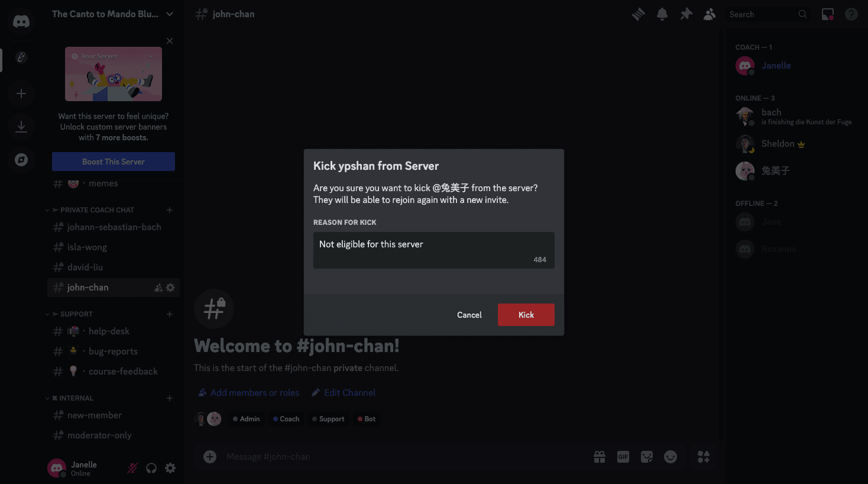Open gift Nitro icon
868x484 pixels.
coord(600,457)
